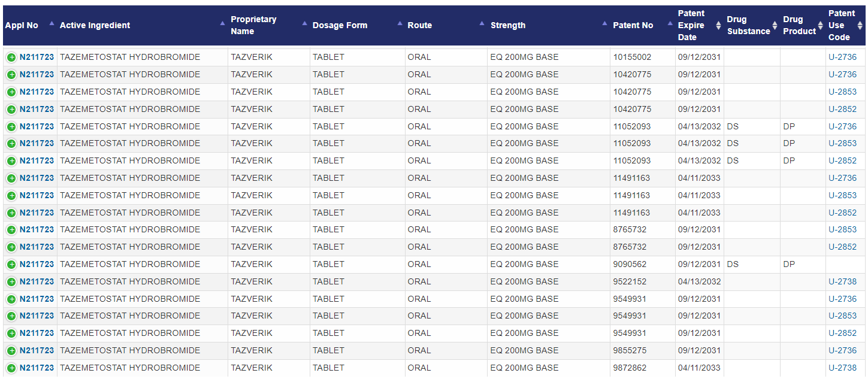
Task: Open U-2738 link in patent 9522152 row
Action: coord(842,281)
